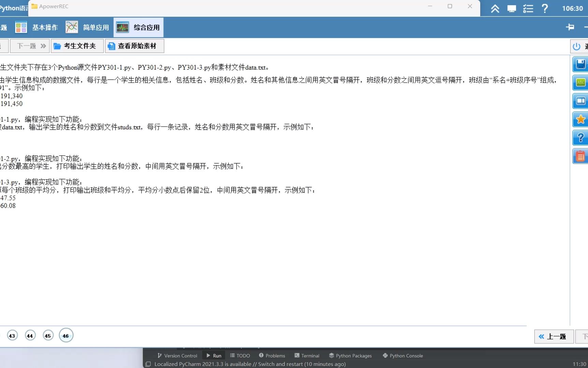This screenshot has height=368, width=588.
Task: Click the double up-arrow collapse icon
Action: [x=495, y=9]
